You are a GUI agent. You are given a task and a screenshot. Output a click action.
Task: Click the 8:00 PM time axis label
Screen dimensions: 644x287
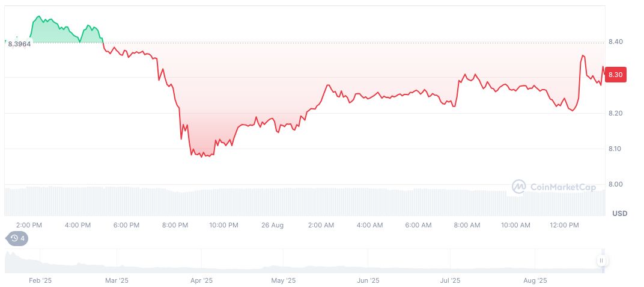coord(175,225)
